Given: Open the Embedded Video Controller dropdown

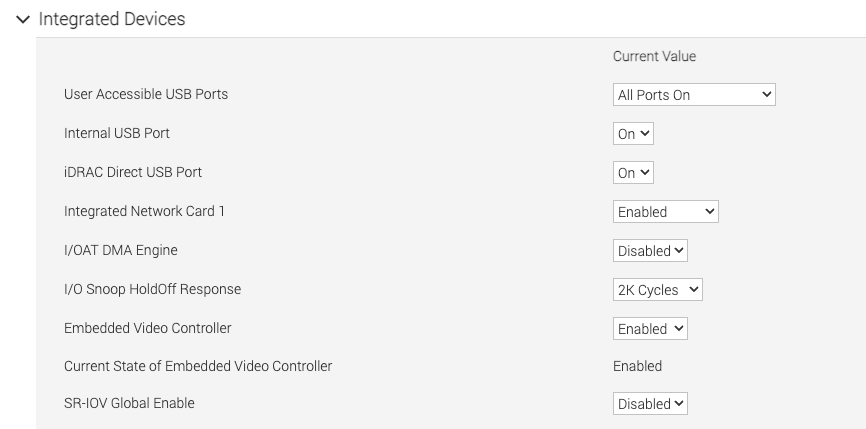Looking at the screenshot, I should [x=650, y=329].
